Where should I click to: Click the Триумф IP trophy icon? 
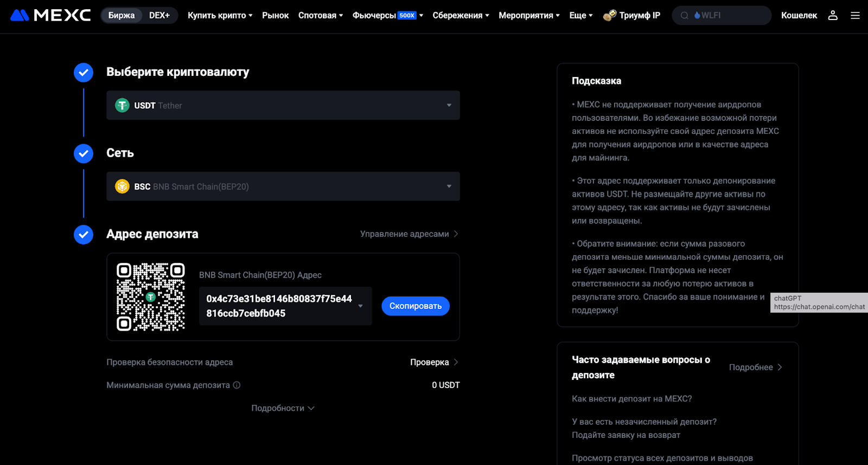point(610,15)
